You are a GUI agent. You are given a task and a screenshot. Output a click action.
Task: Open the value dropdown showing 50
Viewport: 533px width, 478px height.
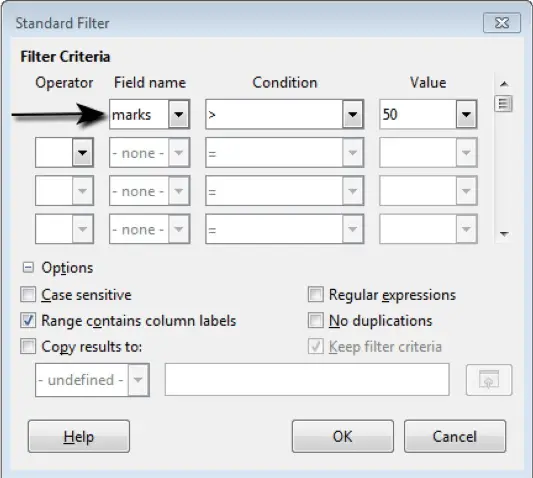(466, 114)
